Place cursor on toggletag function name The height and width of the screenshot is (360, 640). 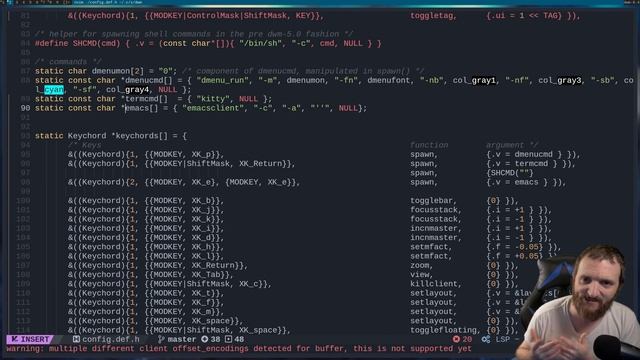[x=431, y=16]
